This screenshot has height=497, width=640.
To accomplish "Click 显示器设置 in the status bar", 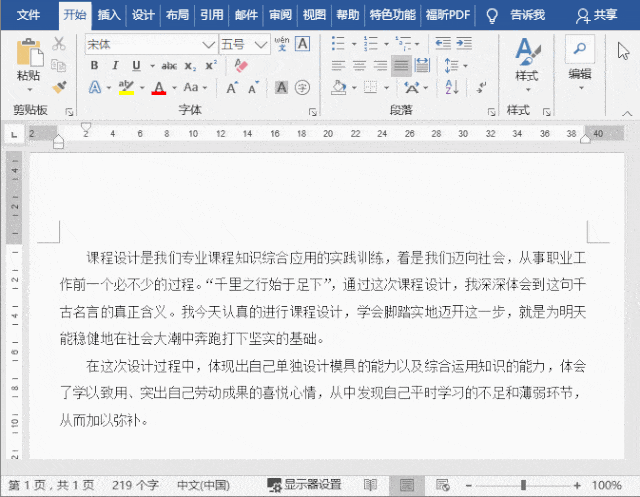I will (x=304, y=485).
